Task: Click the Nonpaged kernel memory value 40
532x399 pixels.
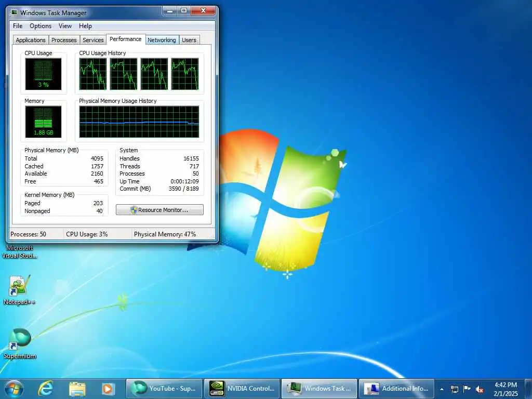Action: [99, 211]
